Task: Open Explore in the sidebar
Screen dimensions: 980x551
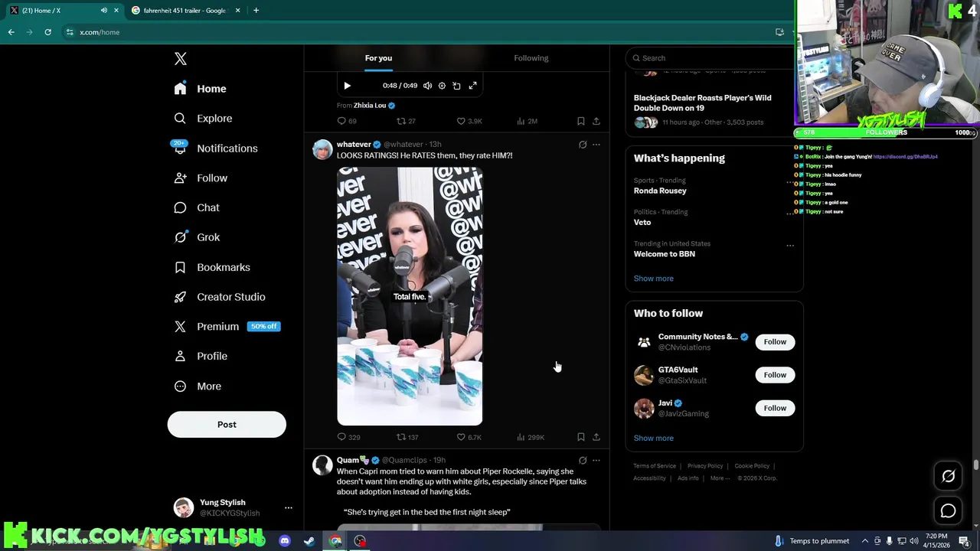Action: 203,119
